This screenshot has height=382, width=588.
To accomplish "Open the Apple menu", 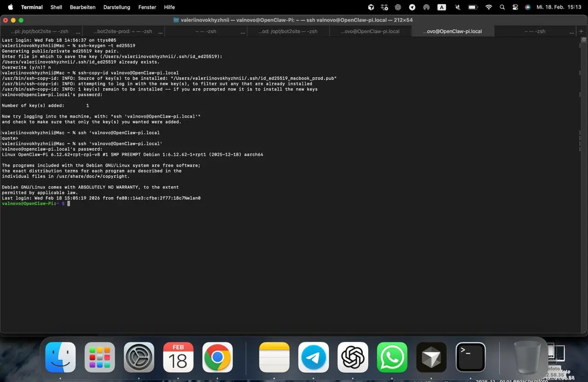I will click(x=11, y=7).
